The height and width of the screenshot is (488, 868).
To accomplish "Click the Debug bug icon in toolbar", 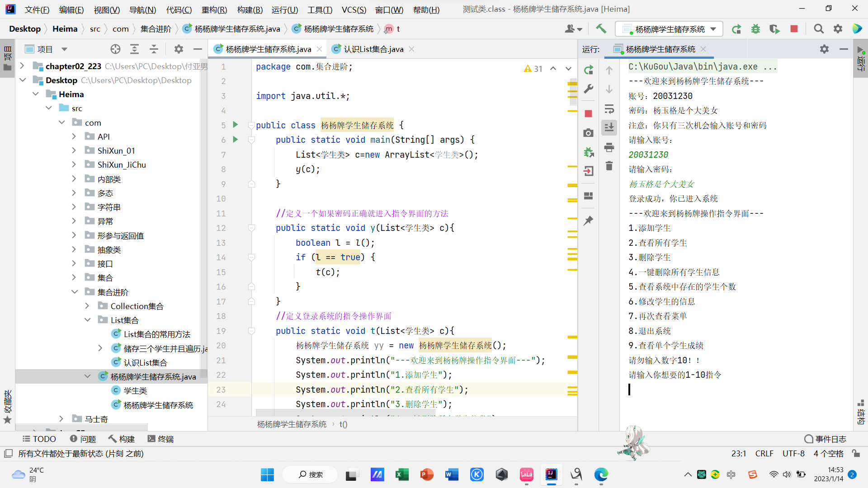I will pos(755,29).
